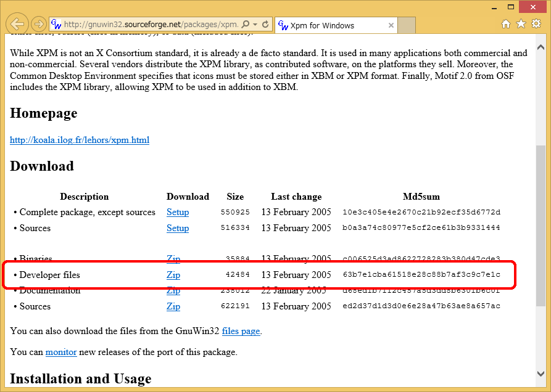Click the site favicon in the address bar
The width and height of the screenshot is (551, 392).
(56, 24)
